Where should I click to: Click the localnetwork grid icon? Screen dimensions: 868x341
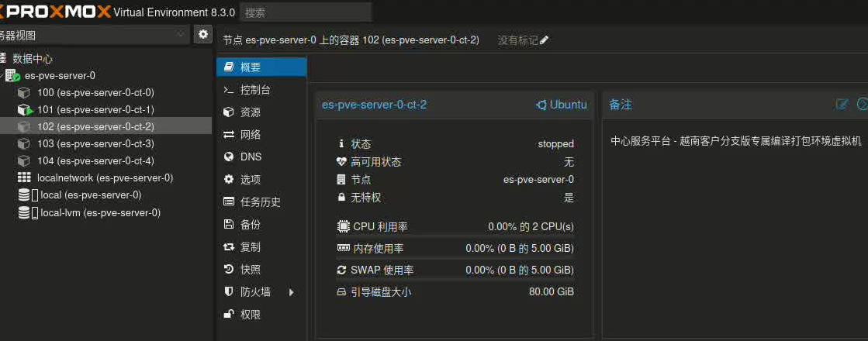coord(24,177)
